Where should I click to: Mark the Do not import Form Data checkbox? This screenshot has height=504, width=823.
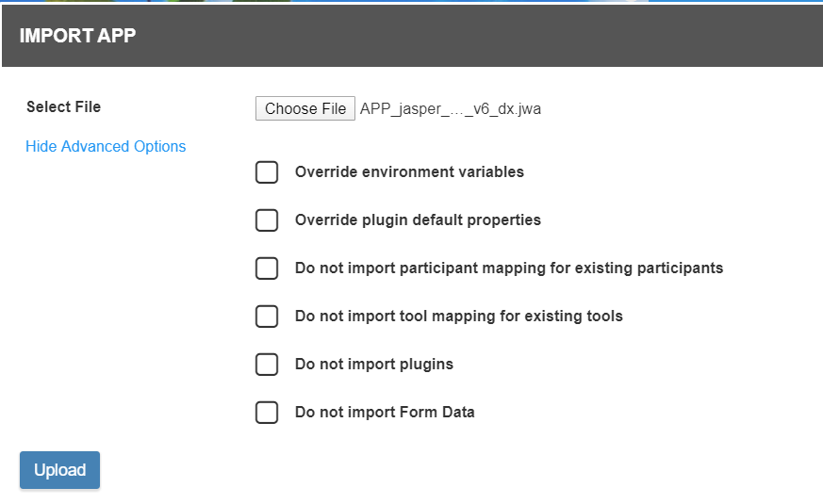click(267, 413)
